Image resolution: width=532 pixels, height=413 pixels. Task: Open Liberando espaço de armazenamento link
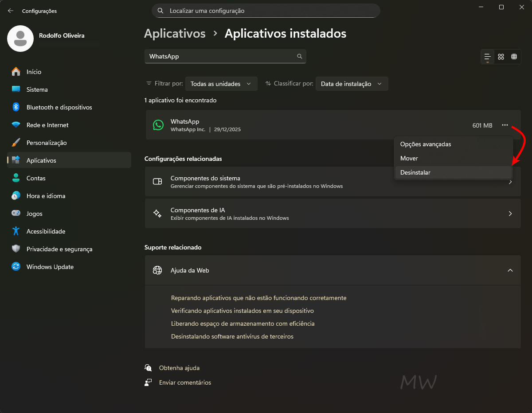(x=243, y=323)
